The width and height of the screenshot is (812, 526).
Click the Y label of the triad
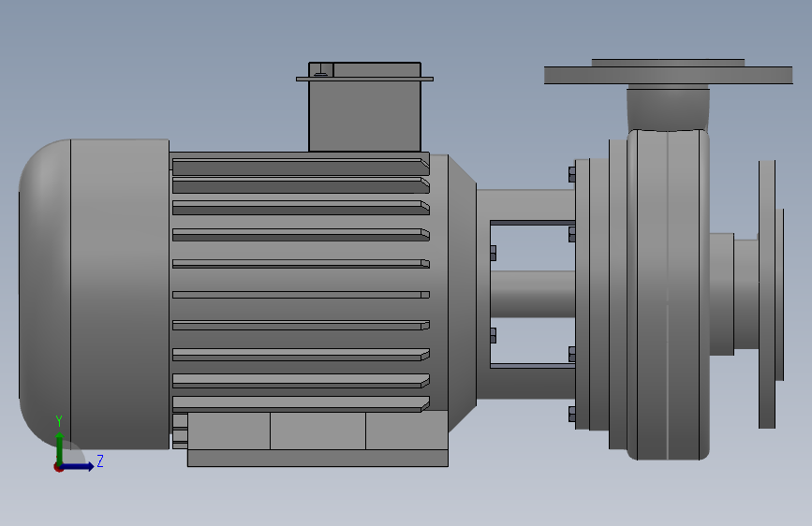pyautogui.click(x=59, y=421)
